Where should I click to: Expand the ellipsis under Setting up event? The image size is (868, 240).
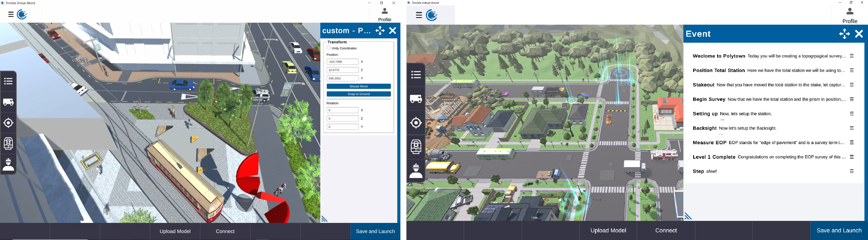pyautogui.click(x=722, y=120)
